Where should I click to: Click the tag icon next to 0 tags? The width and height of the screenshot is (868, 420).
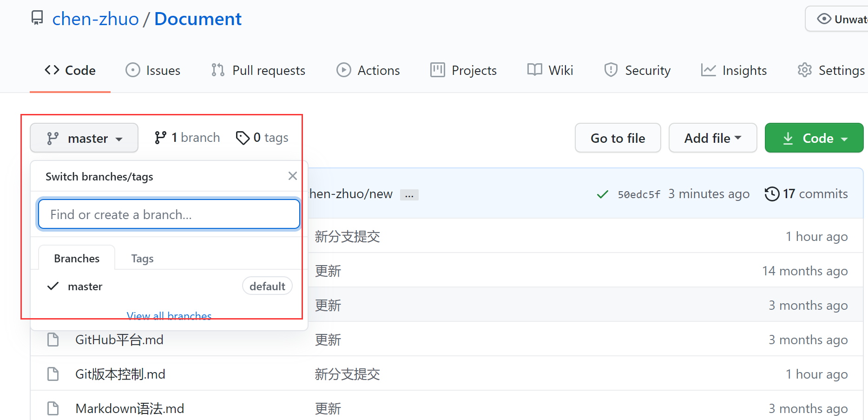[242, 138]
